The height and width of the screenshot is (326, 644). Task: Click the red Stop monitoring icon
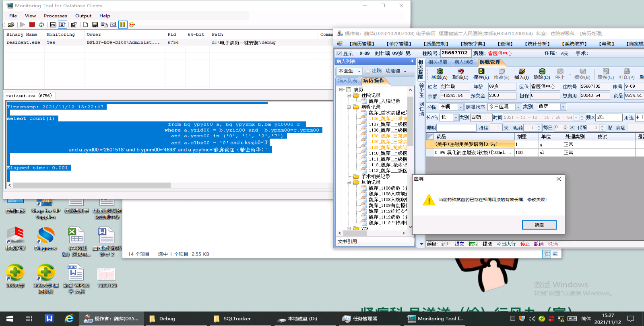tap(32, 25)
